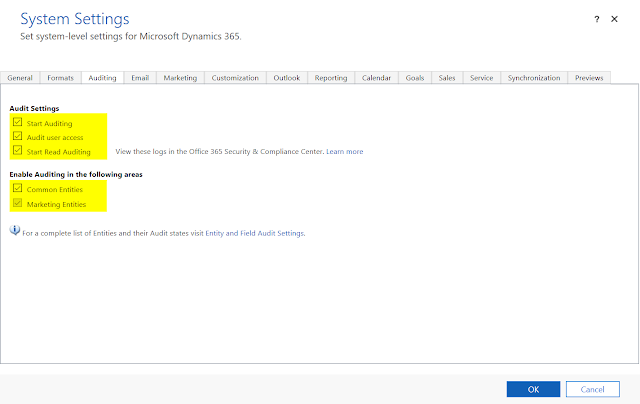
Task: Click the Start Read Auditing label text
Action: [x=58, y=152]
